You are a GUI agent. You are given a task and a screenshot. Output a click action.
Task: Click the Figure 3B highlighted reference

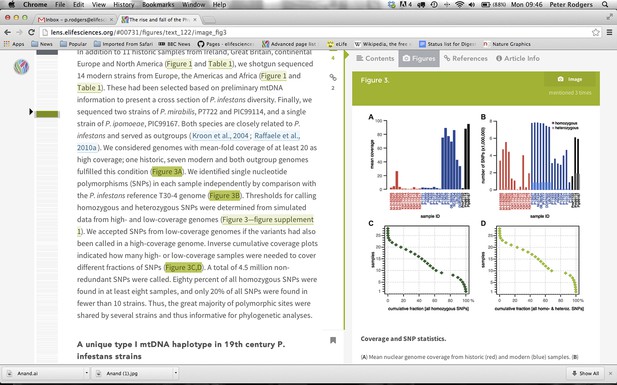224,195
